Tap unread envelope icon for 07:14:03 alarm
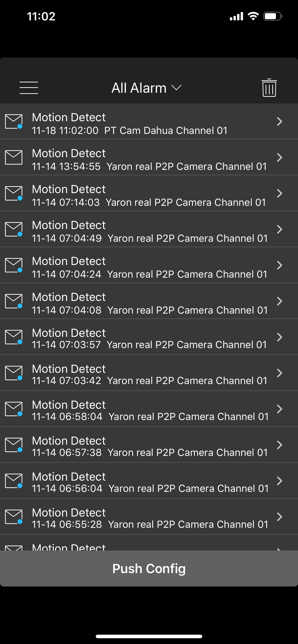The image size is (298, 644). pos(14,194)
